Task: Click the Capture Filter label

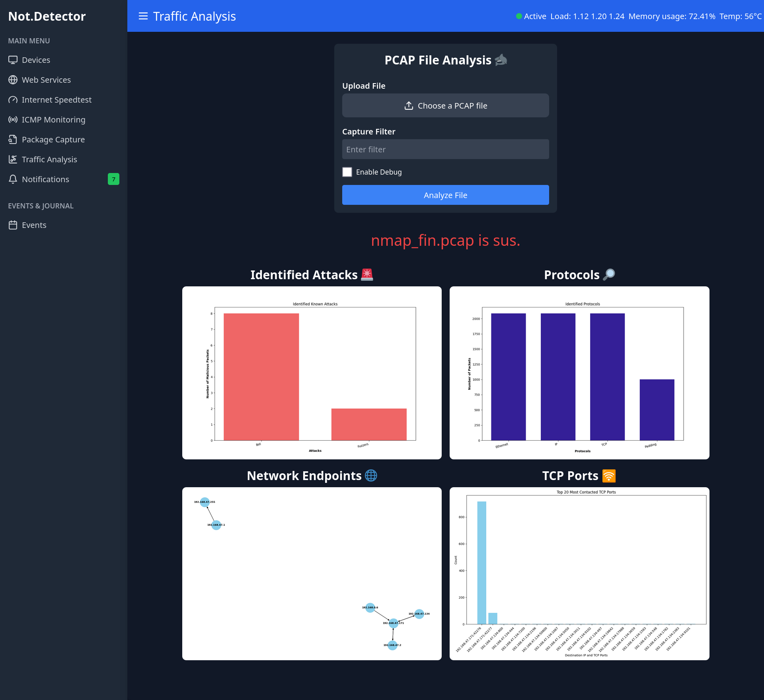Action: point(369,132)
